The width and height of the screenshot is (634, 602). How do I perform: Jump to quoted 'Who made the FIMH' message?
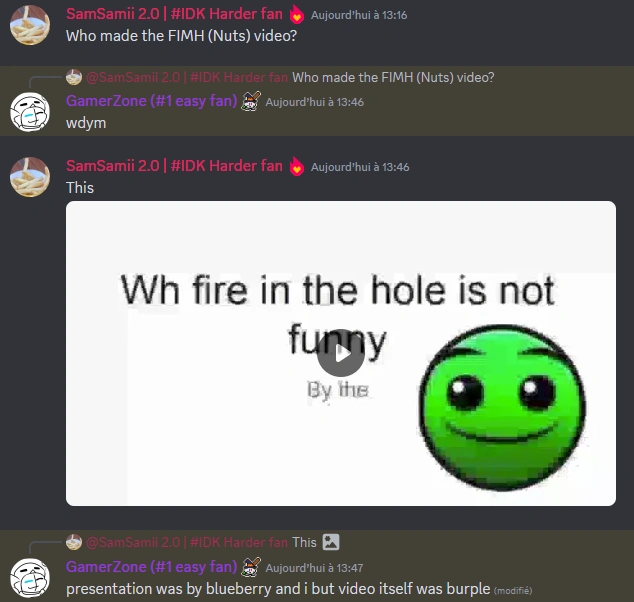pos(393,77)
